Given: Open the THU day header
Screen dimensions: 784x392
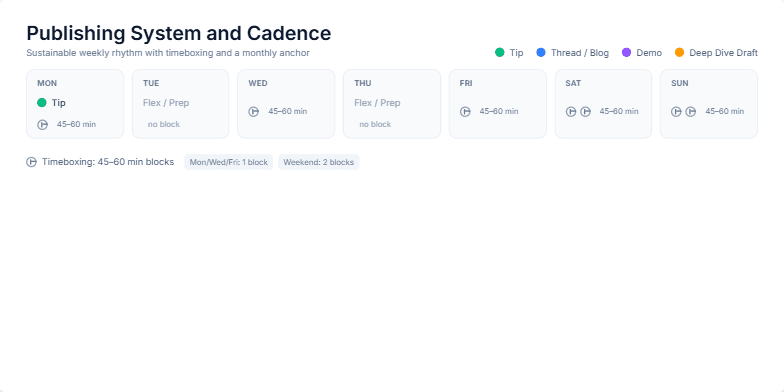Looking at the screenshot, I should [x=363, y=83].
